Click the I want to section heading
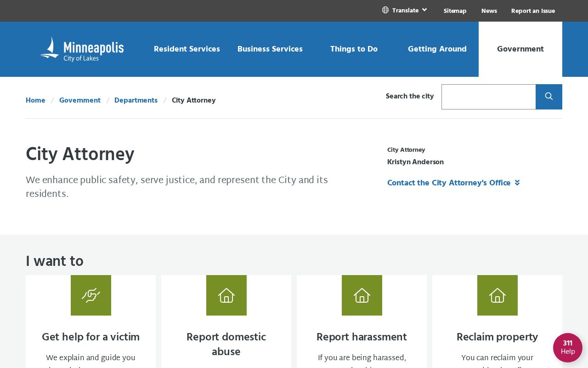Viewport: 588px width, 368px height. pos(55,261)
